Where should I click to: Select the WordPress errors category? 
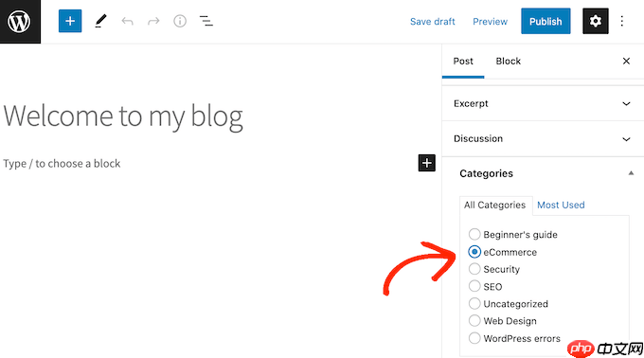tap(474, 338)
